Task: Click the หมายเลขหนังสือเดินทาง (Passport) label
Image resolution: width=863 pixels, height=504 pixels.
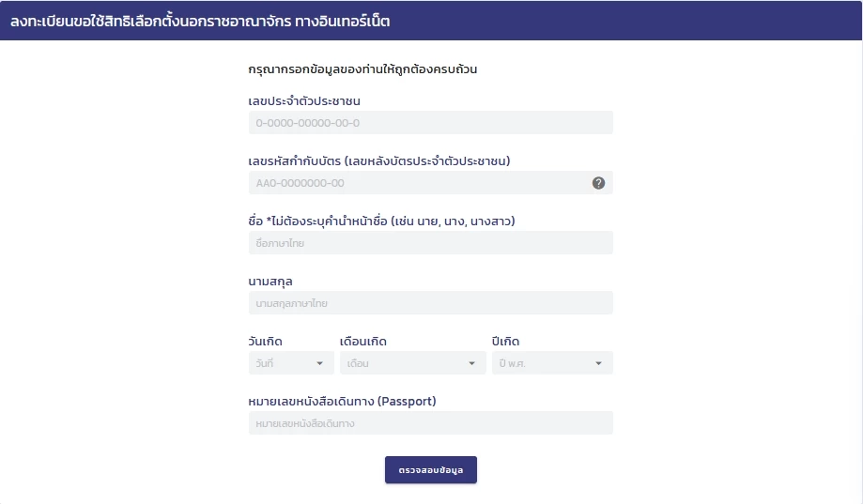Action: pos(342,402)
